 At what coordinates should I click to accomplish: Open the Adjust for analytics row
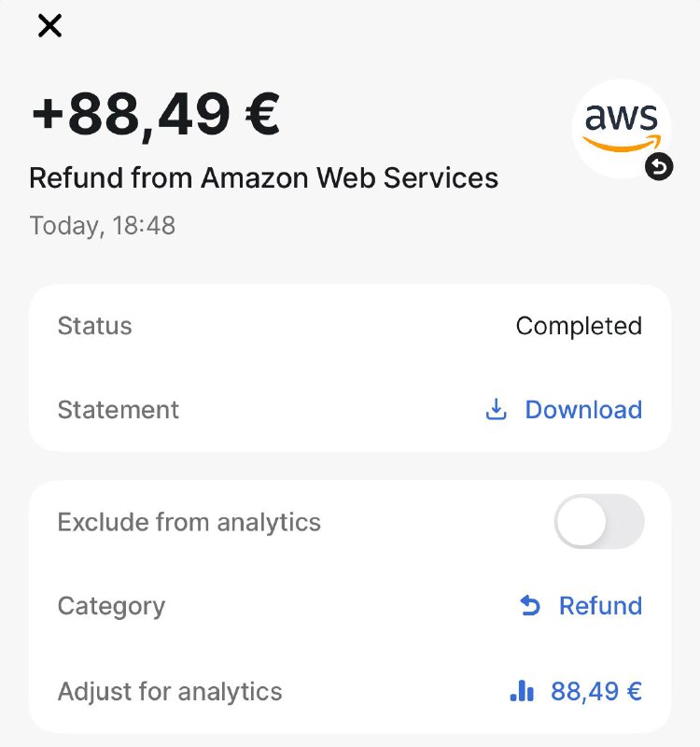click(350, 691)
